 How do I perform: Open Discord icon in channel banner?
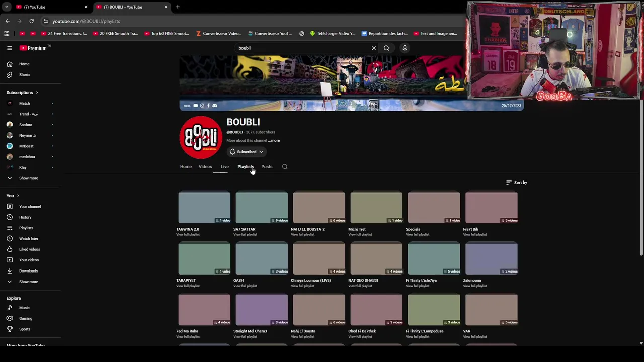point(215,106)
